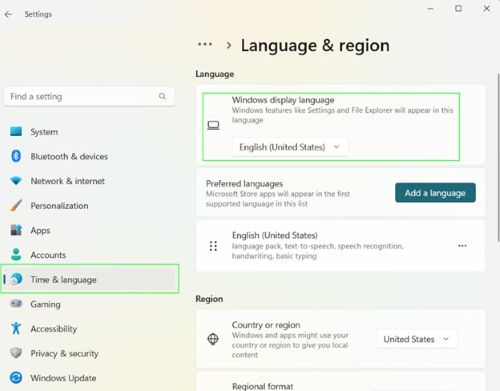Open System settings
This screenshot has height=391, width=500.
[44, 132]
